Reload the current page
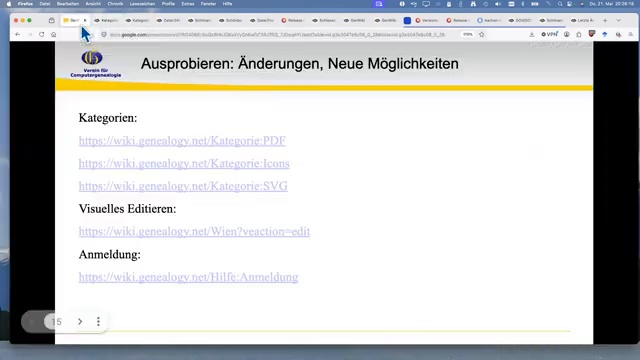Viewport: 640px width, 360px height. click(x=42, y=35)
